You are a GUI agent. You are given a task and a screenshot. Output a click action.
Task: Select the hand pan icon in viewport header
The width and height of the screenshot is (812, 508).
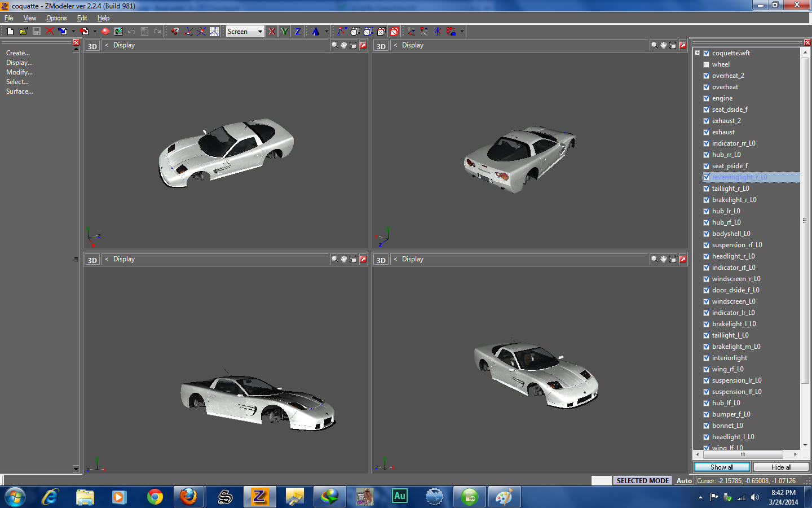(x=343, y=45)
